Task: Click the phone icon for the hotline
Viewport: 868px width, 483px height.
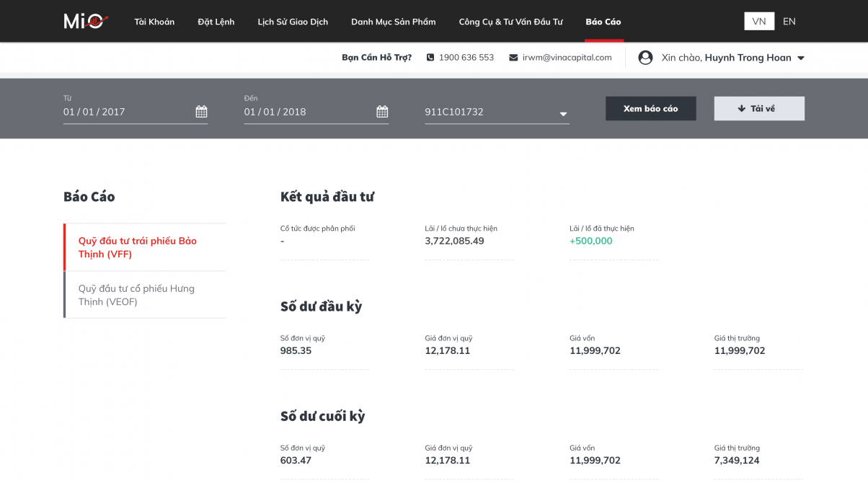Action: (430, 58)
